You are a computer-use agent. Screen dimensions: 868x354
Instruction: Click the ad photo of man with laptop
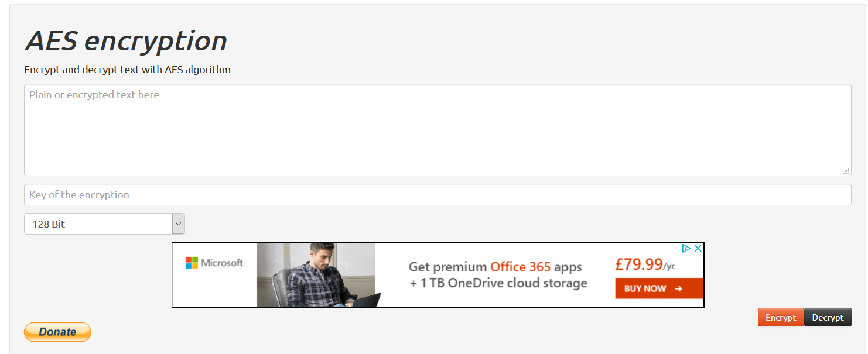316,275
